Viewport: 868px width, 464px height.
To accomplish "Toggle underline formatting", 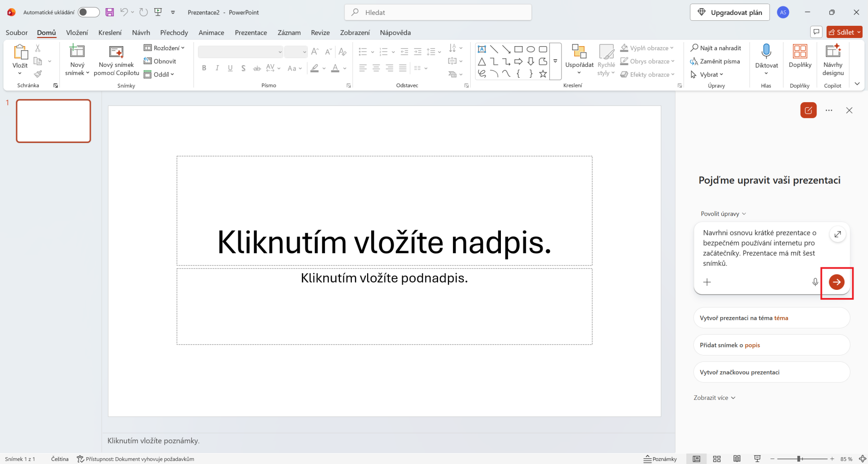I will (x=230, y=68).
